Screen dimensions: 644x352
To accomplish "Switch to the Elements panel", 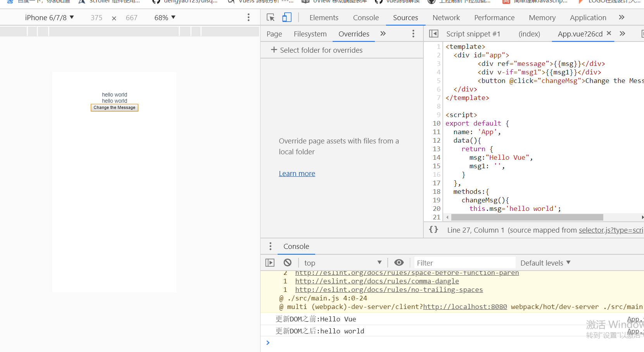I will click(x=324, y=17).
